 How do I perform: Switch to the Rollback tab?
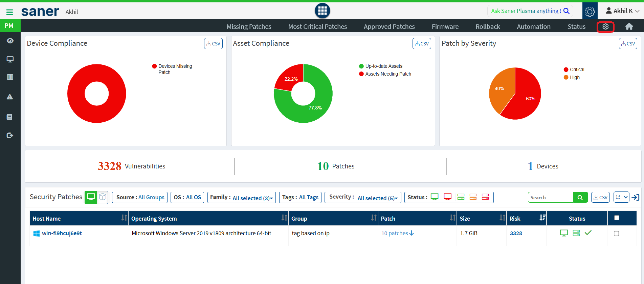(x=488, y=26)
